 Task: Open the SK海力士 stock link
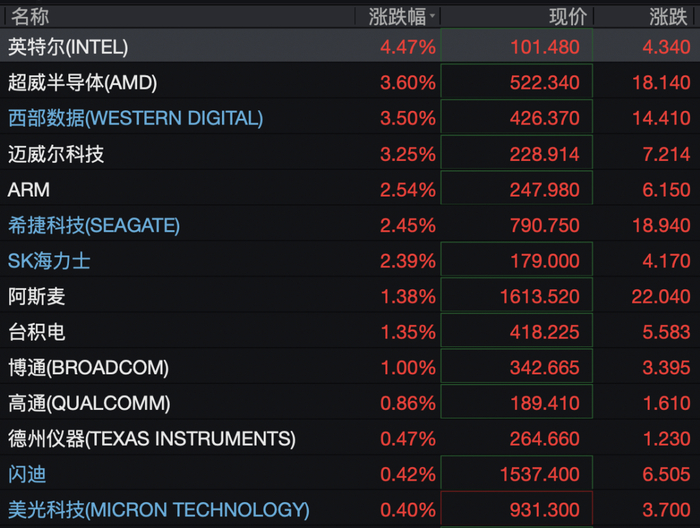[x=49, y=261]
